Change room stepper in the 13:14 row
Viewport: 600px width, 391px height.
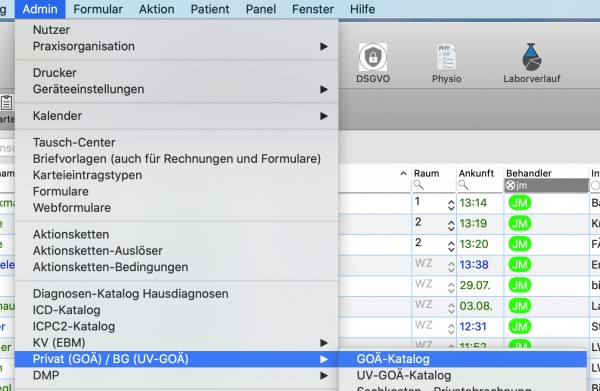coord(451,205)
